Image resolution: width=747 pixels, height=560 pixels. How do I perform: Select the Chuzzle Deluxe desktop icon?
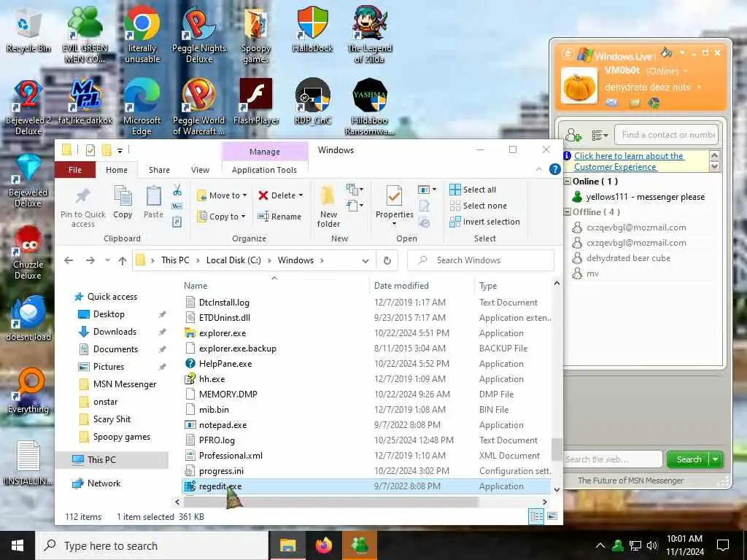[x=28, y=252]
